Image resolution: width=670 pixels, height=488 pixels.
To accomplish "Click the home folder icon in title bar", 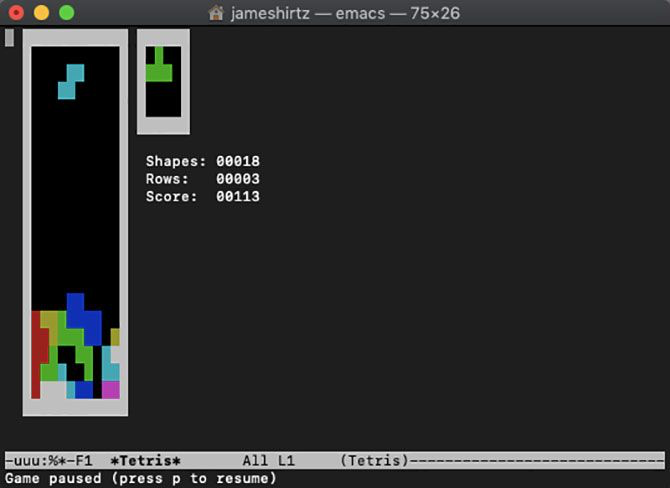I will click(215, 13).
